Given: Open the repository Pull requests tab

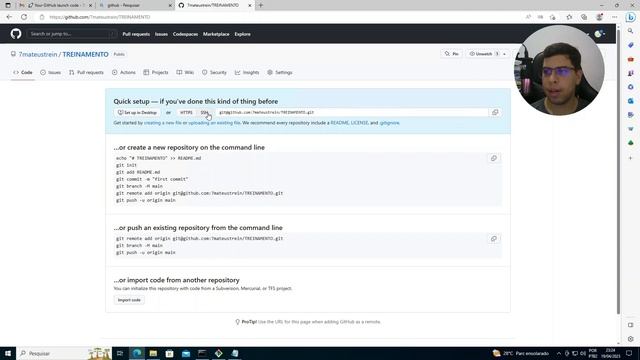Looking at the screenshot, I should pos(86,73).
